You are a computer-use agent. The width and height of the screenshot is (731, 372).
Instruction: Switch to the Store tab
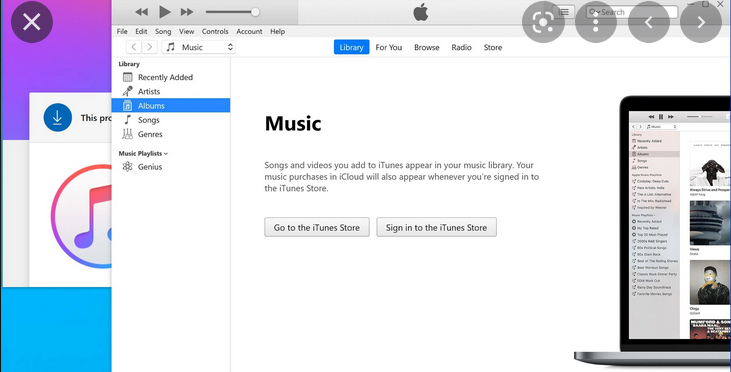point(493,48)
